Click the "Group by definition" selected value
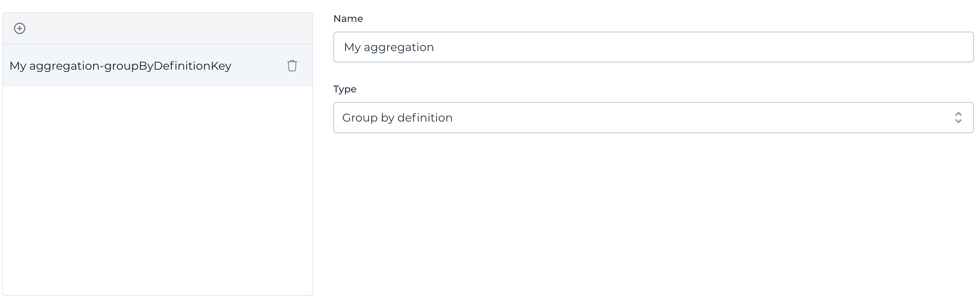The width and height of the screenshot is (980, 308). tap(397, 118)
